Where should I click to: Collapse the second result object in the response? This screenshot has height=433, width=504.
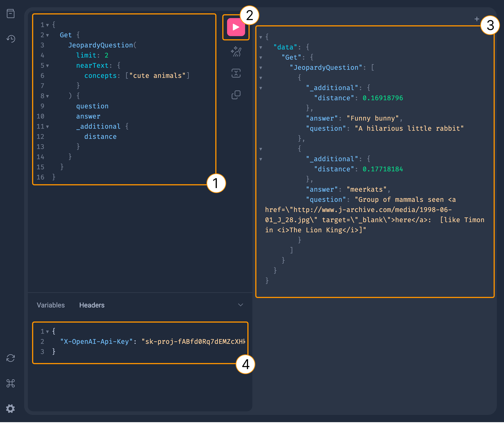(260, 149)
